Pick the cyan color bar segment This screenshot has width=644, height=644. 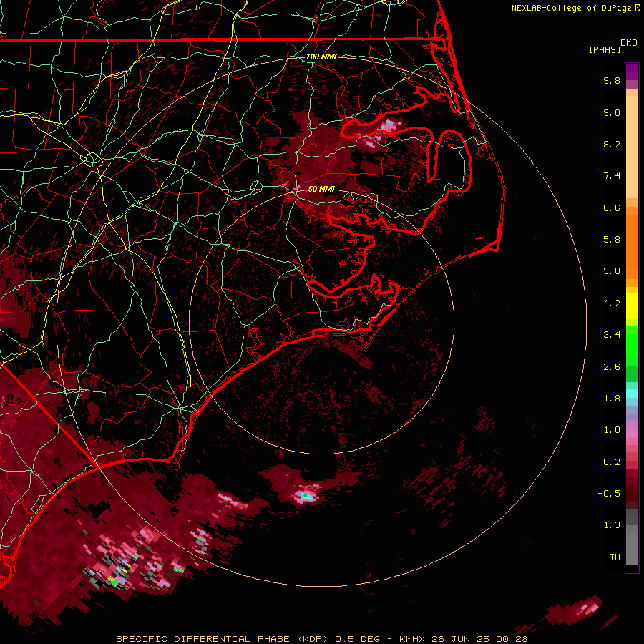(x=632, y=394)
